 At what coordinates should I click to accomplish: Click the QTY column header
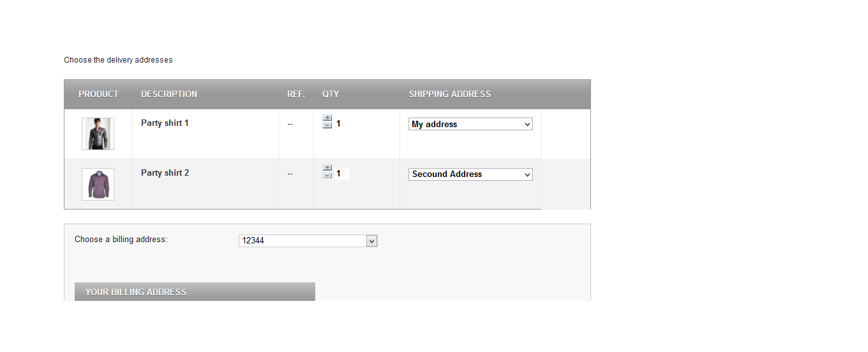pyautogui.click(x=331, y=94)
